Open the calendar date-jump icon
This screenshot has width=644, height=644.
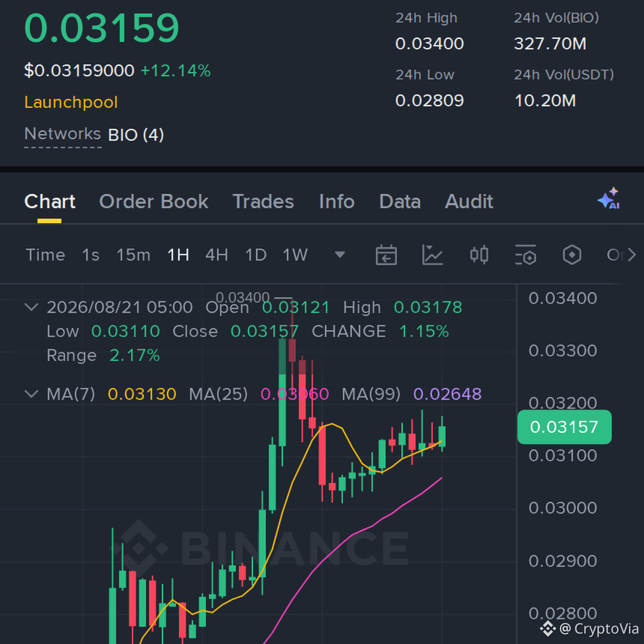click(386, 255)
